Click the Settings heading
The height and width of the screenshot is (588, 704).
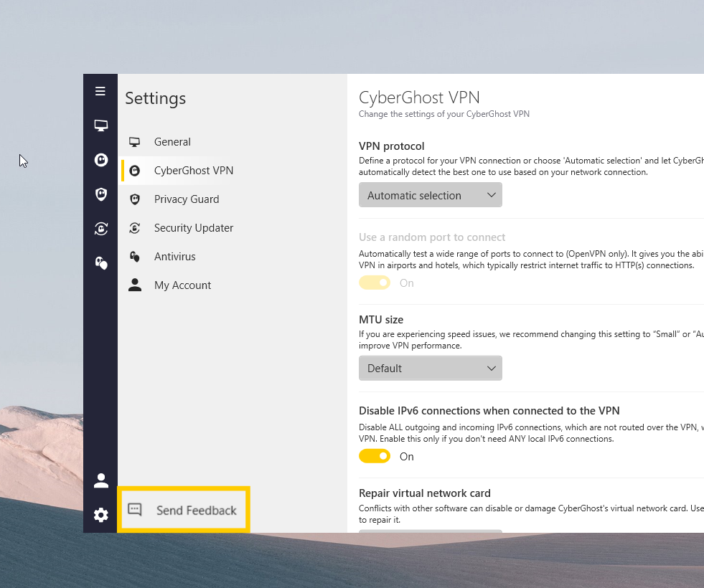point(155,99)
